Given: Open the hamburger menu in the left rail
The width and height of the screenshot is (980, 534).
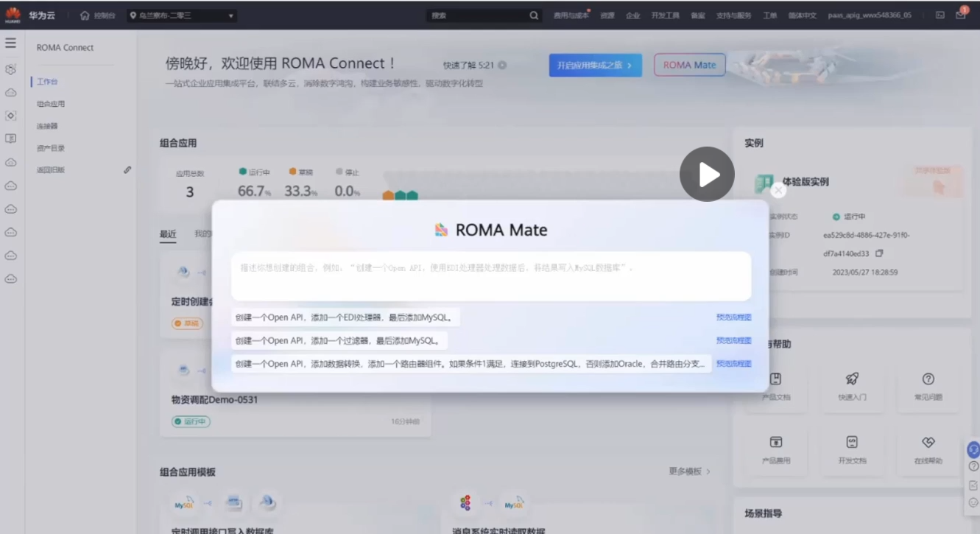Looking at the screenshot, I should pyautogui.click(x=11, y=43).
